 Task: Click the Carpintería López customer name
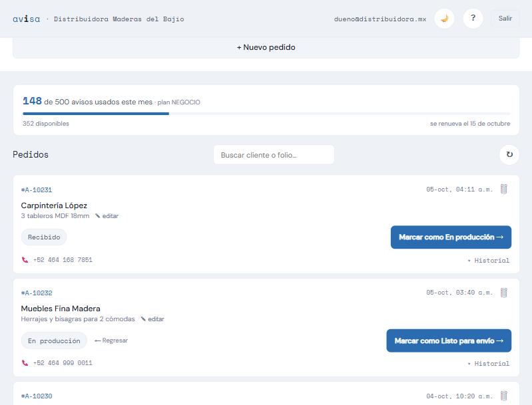click(x=54, y=205)
